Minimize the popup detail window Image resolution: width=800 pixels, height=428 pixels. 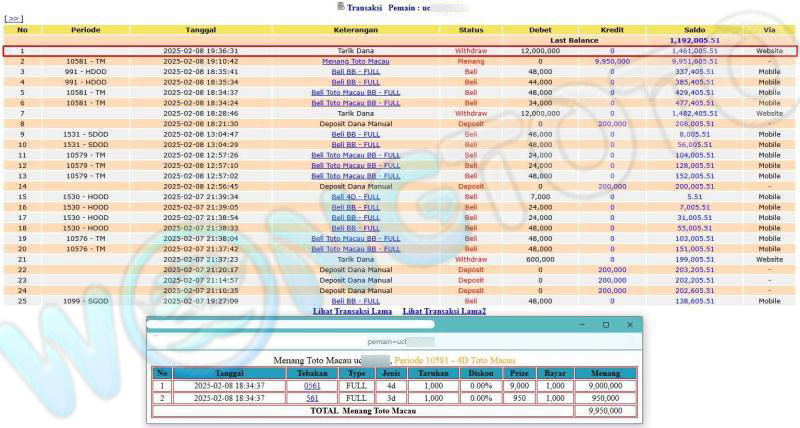(580, 325)
